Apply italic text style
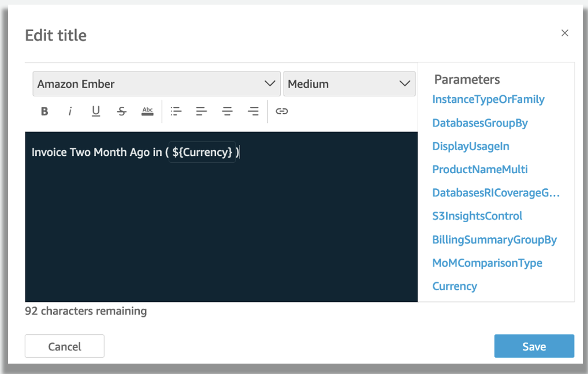 click(x=70, y=111)
